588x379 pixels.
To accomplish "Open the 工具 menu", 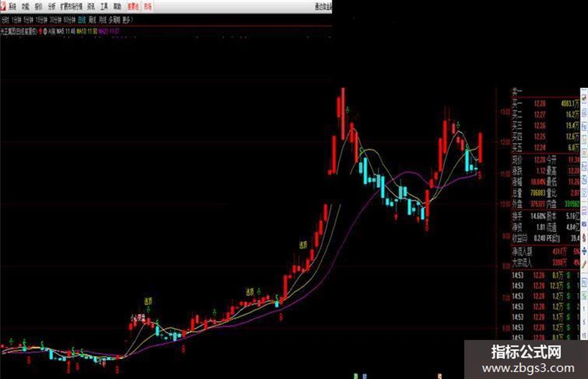I will (104, 6).
